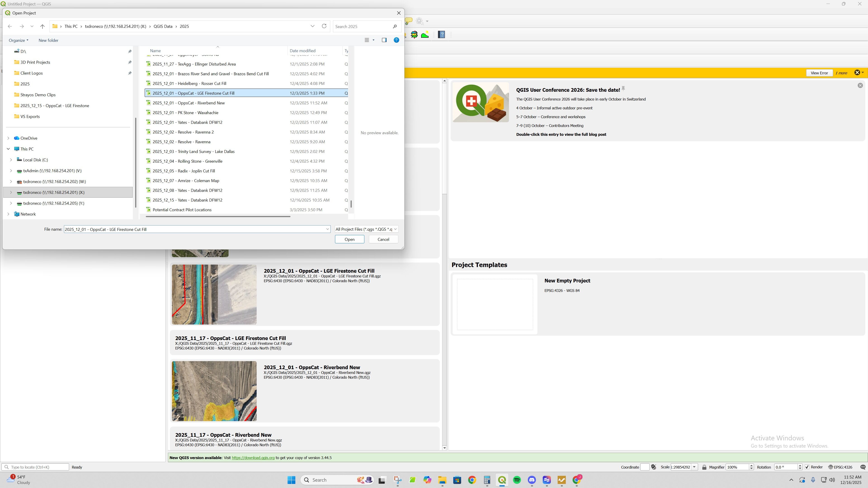This screenshot has width=868, height=488.
Task: Open LGE Firestone Cut Fill project thumbnail
Action: (x=214, y=295)
